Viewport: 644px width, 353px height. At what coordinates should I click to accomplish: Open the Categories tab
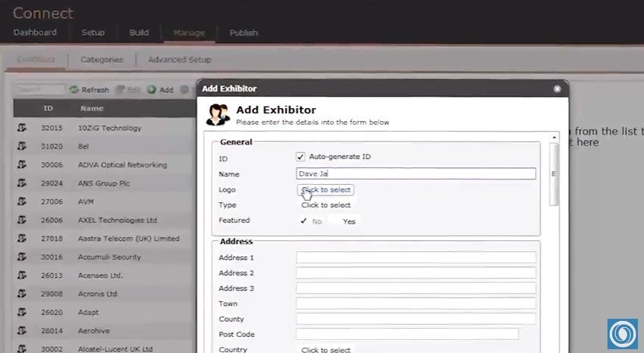click(x=101, y=59)
